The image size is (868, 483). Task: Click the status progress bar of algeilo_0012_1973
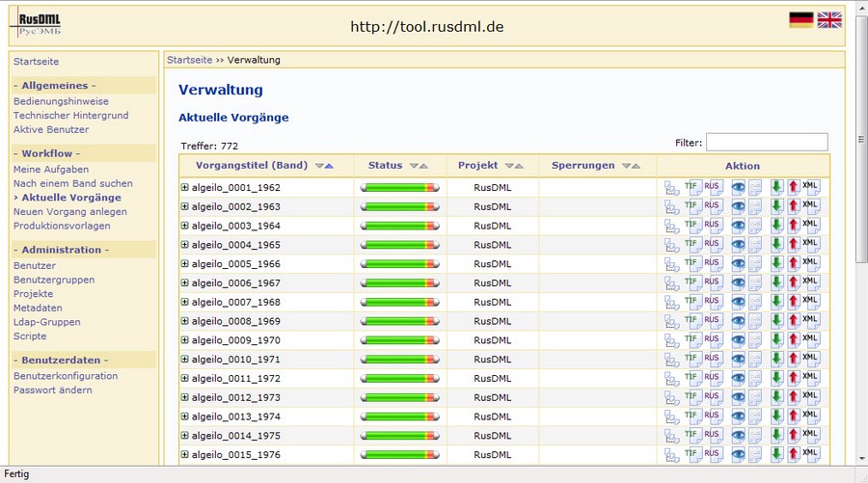pos(400,398)
